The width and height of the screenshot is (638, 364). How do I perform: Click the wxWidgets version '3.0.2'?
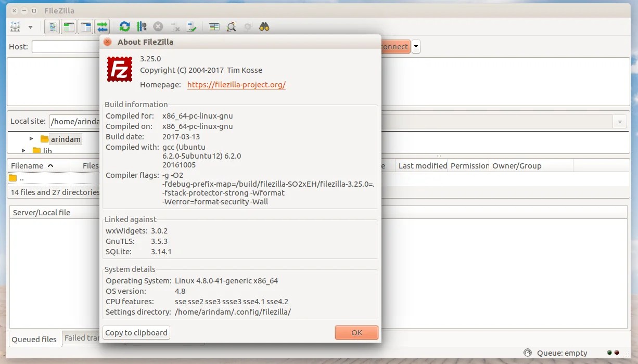point(159,230)
